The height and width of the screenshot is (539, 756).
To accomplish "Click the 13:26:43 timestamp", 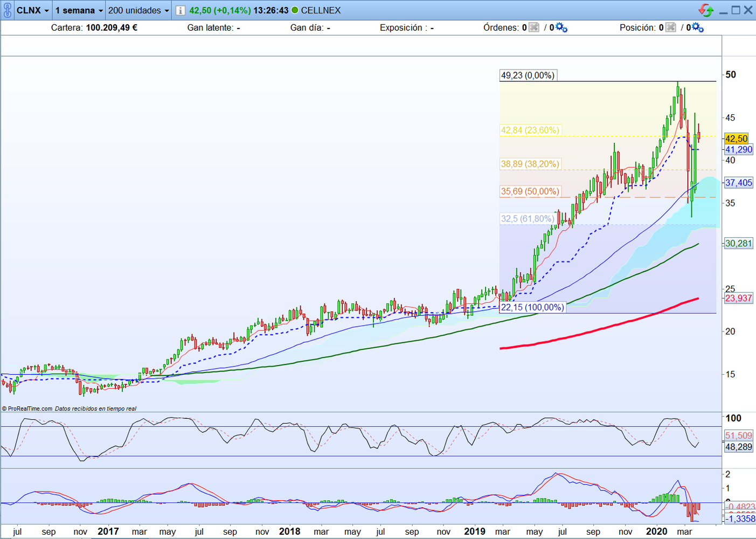I will point(271,10).
